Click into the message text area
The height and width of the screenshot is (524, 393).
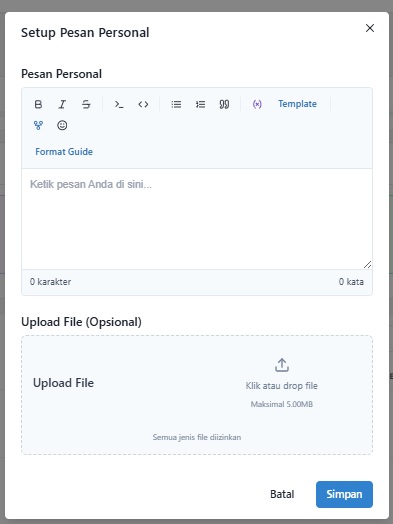pos(197,219)
